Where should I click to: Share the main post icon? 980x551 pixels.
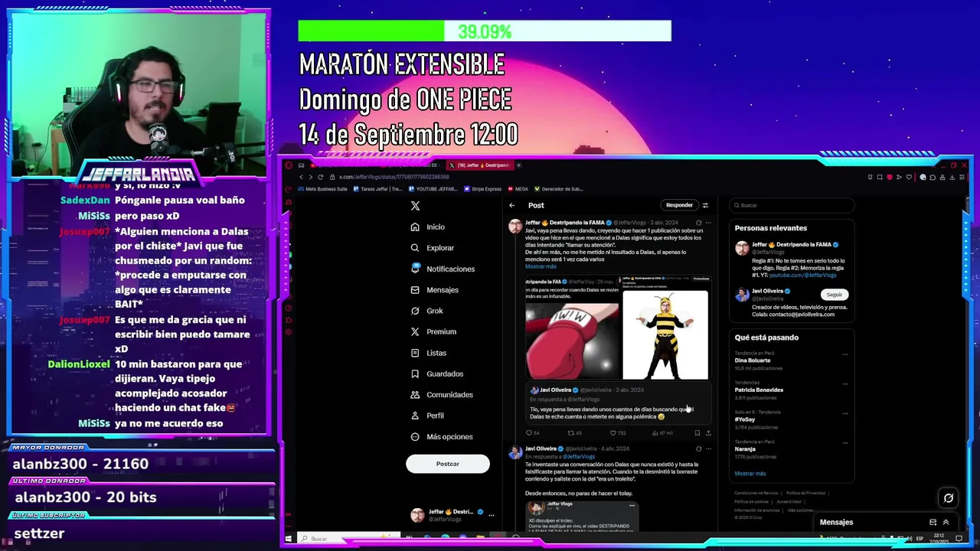click(x=708, y=433)
